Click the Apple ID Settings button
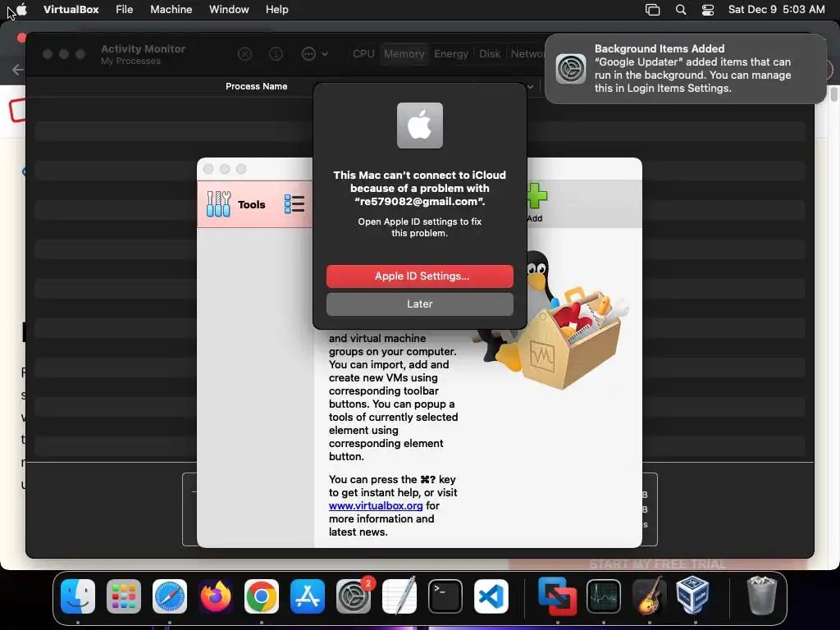 point(419,276)
